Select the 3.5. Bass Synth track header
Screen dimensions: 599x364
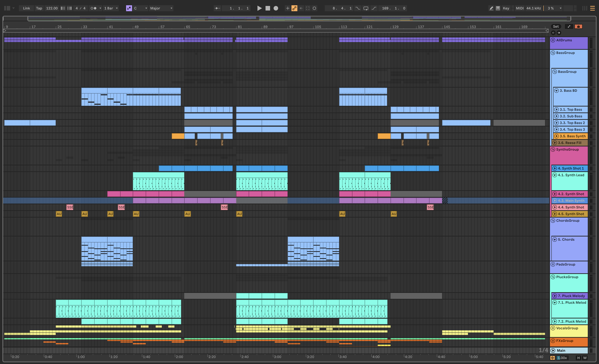pos(570,136)
